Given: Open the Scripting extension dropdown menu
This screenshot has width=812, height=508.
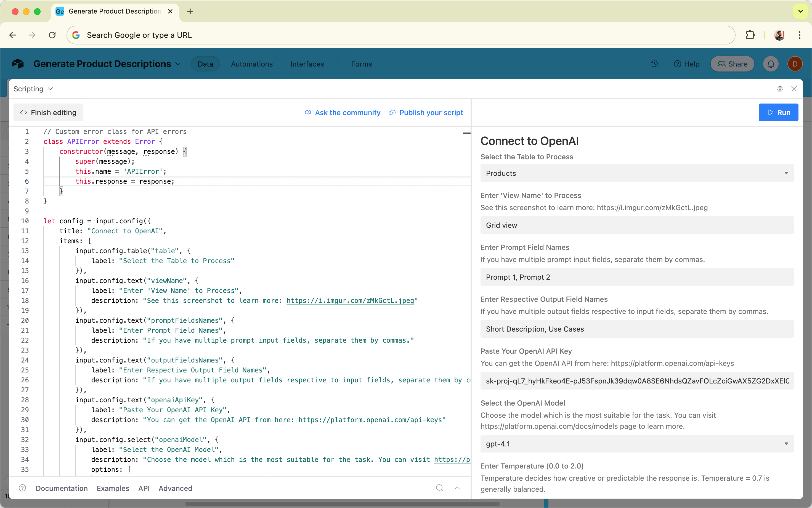Looking at the screenshot, I should (x=33, y=89).
